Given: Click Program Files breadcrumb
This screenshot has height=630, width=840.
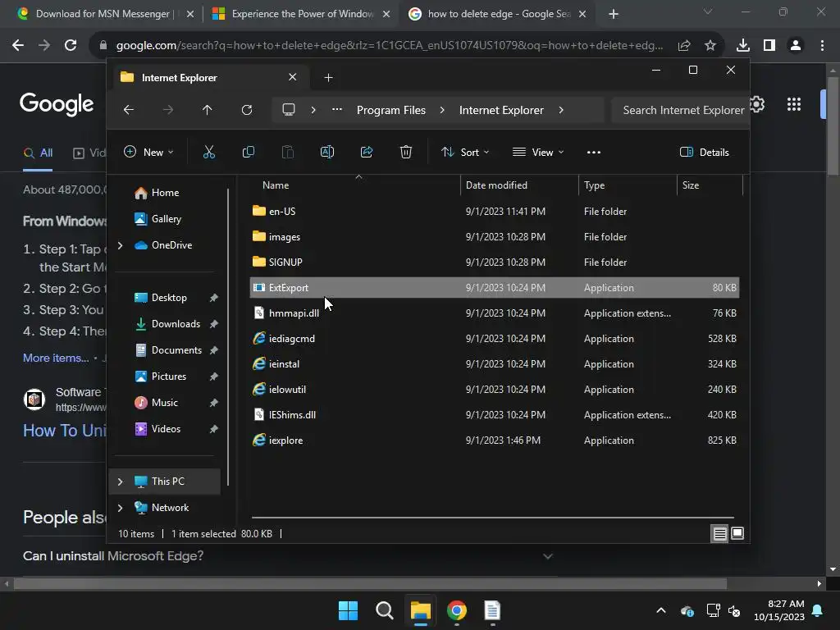Looking at the screenshot, I should click(x=391, y=110).
